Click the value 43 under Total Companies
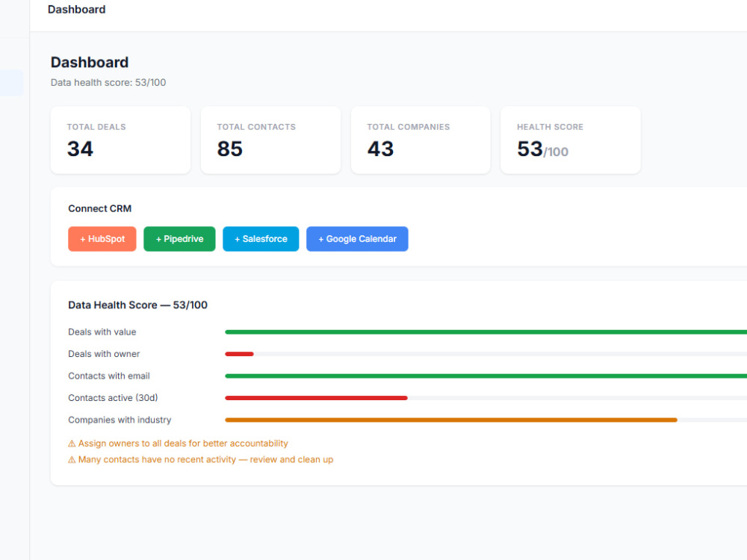Screen dimensions: 747x560 380,149
